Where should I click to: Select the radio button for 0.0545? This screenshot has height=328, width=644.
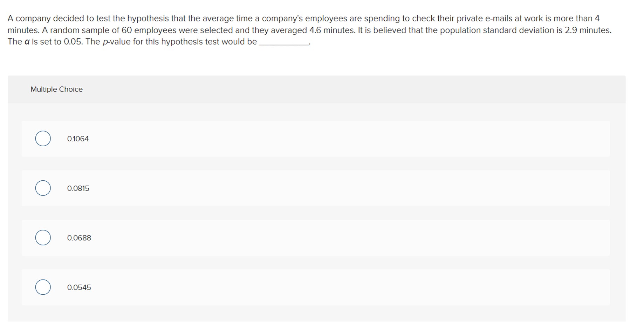[43, 287]
